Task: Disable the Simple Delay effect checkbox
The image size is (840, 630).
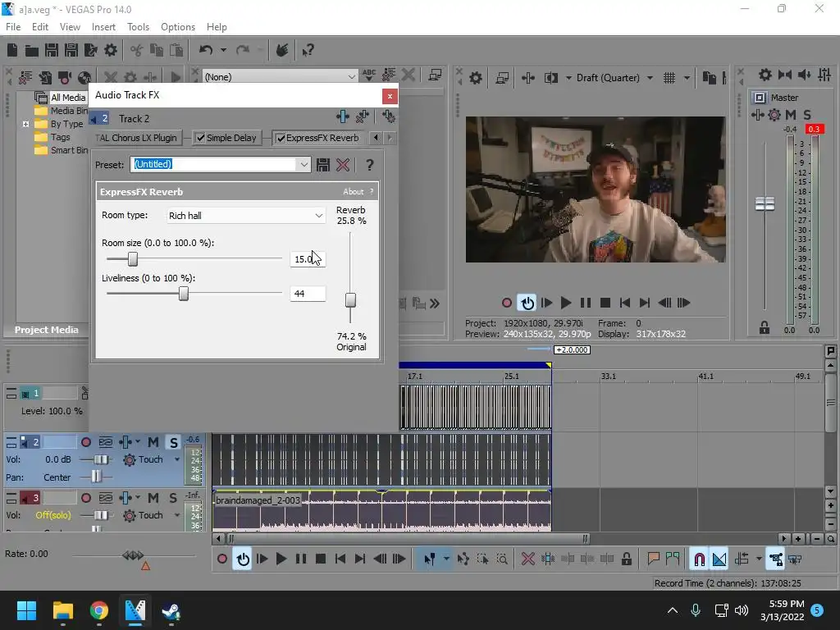Action: [200, 138]
